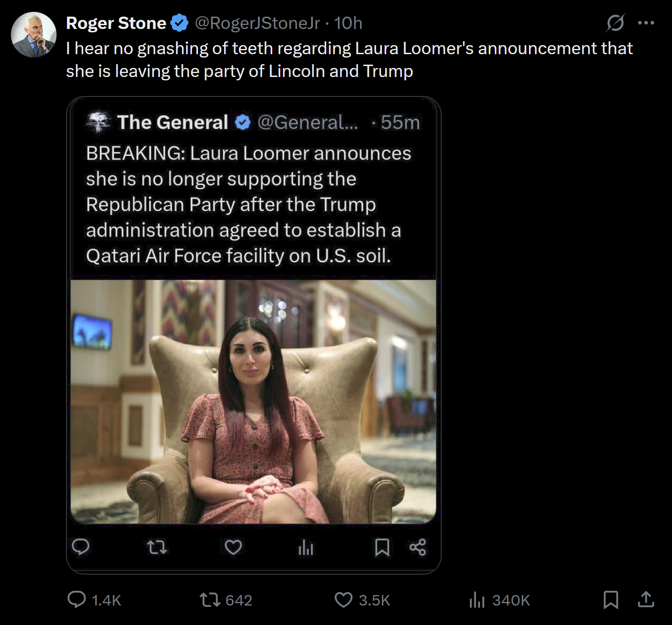Click the reply icon inside the quoted screenshot
The height and width of the screenshot is (625, 672).
click(81, 548)
